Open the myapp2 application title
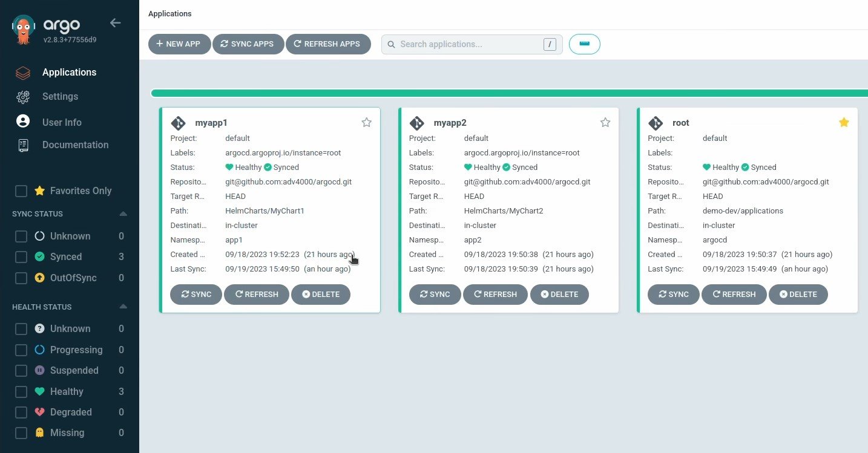Image resolution: width=868 pixels, height=453 pixels. point(450,123)
